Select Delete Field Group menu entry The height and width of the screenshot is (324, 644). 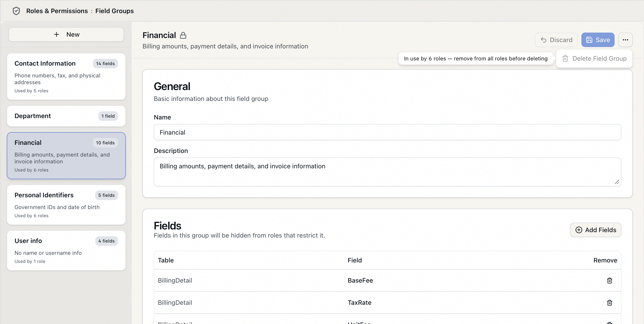(x=594, y=58)
